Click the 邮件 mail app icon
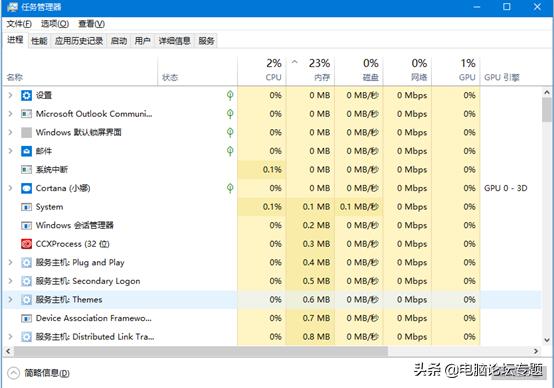This screenshot has width=554, height=388. pyautogui.click(x=26, y=151)
